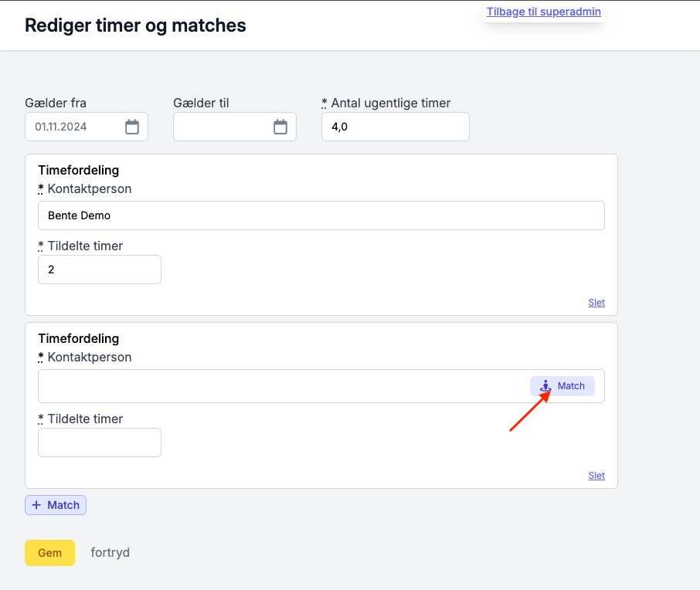Click the Antal ugentlige timer field showing 4,0

click(395, 127)
